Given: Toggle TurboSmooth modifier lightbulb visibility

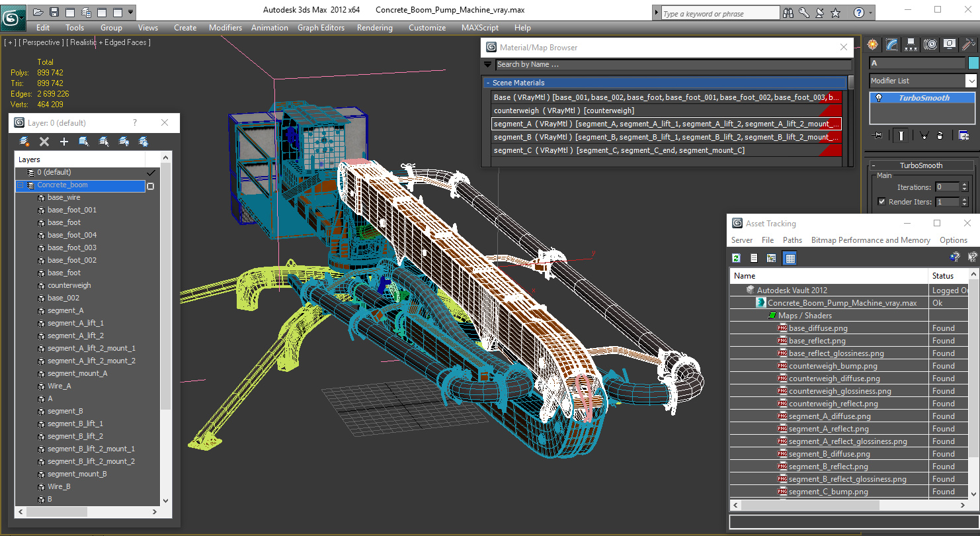Looking at the screenshot, I should click(879, 97).
